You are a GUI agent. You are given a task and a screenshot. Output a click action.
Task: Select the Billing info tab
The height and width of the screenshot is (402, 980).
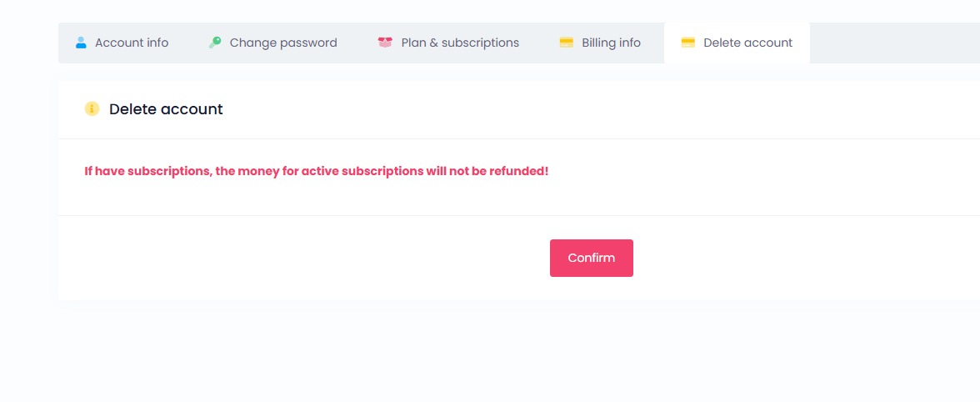click(600, 43)
